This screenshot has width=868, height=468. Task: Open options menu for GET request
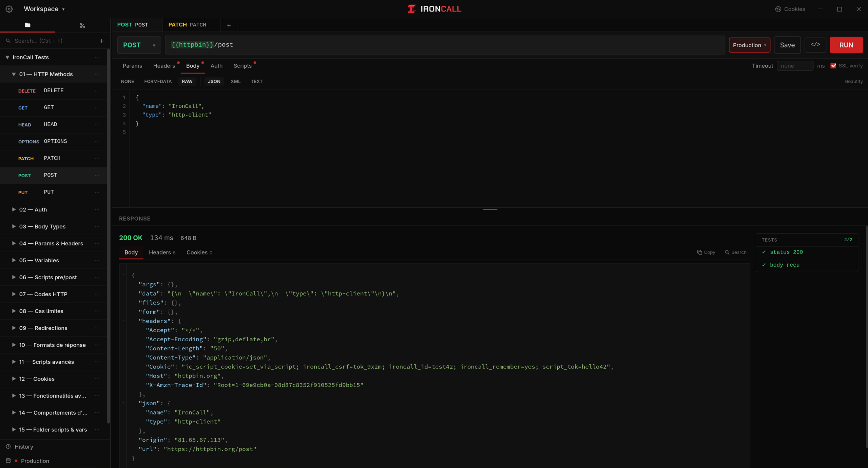pos(97,108)
